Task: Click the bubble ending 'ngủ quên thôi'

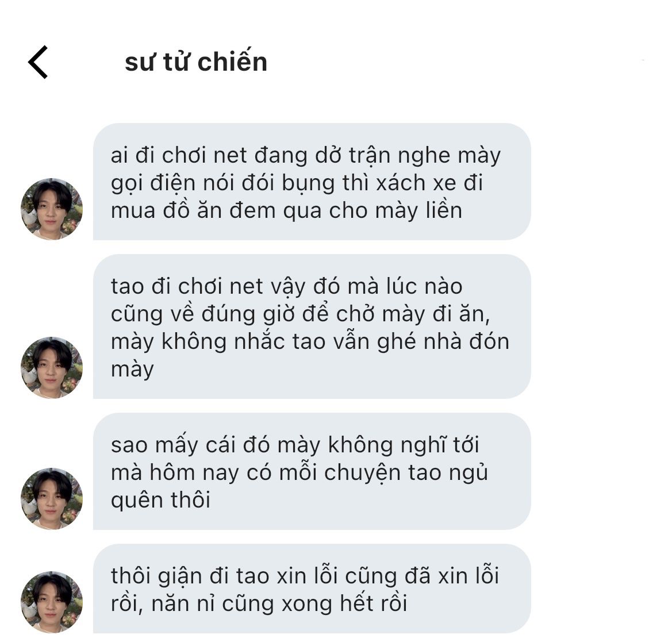Action: (312, 471)
